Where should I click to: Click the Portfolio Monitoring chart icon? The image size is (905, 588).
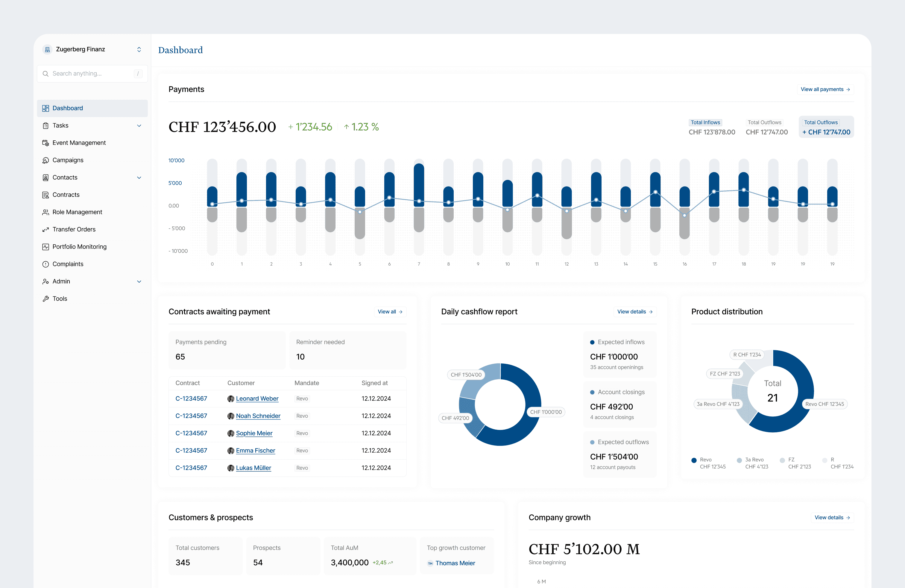[45, 246]
